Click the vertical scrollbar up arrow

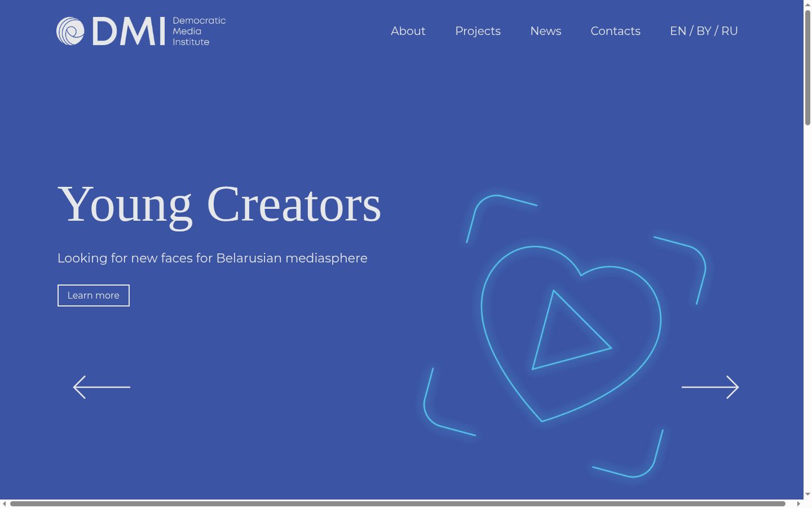[807, 4]
